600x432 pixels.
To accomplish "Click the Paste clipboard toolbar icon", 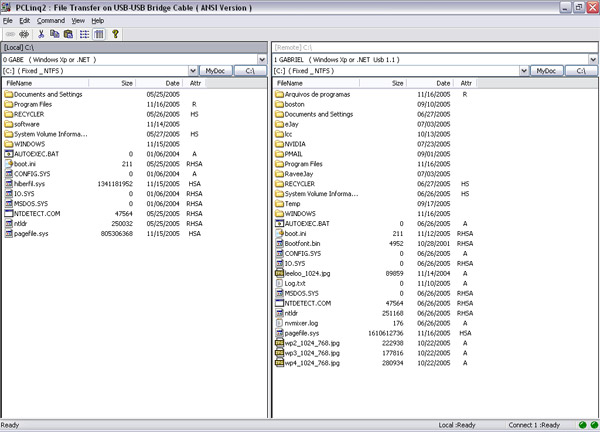I will (68, 33).
